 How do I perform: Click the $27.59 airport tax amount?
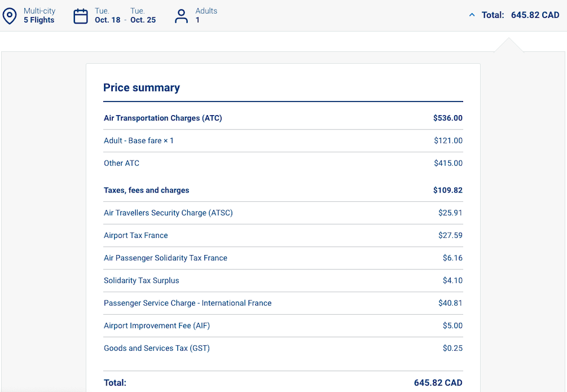tap(450, 236)
